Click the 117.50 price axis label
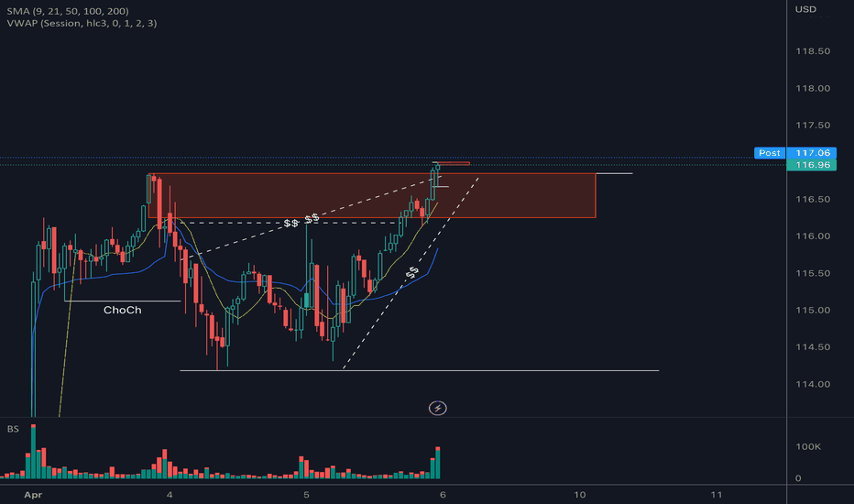 point(813,126)
